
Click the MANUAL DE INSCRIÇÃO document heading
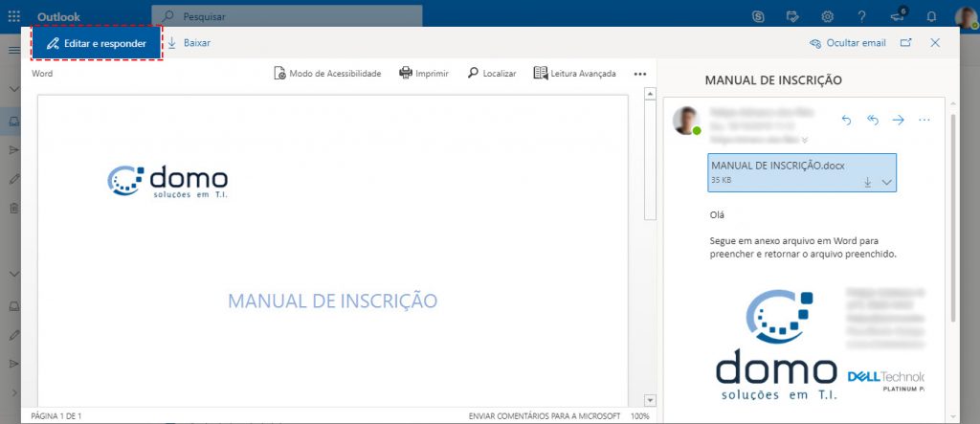[x=332, y=301]
